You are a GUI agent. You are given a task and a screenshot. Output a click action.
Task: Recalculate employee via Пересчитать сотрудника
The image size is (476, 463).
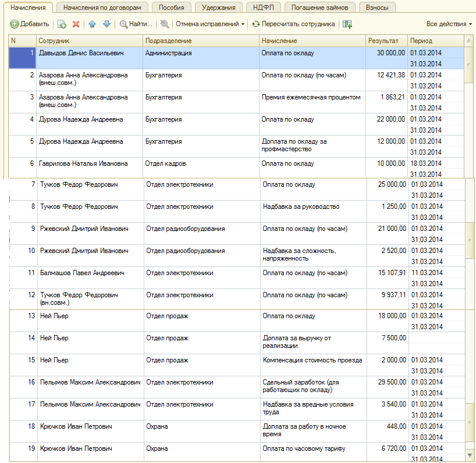coord(293,24)
